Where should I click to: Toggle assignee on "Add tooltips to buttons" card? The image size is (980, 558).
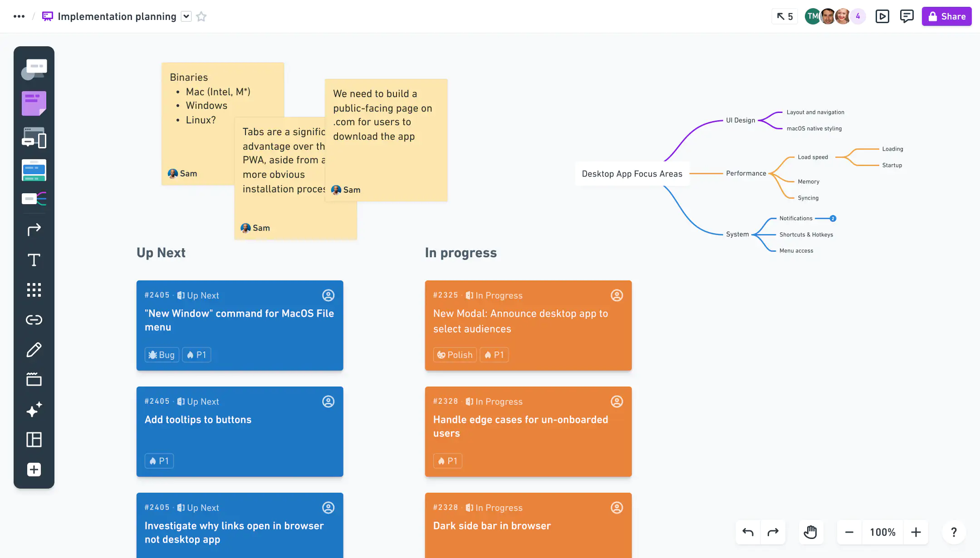[x=328, y=401]
